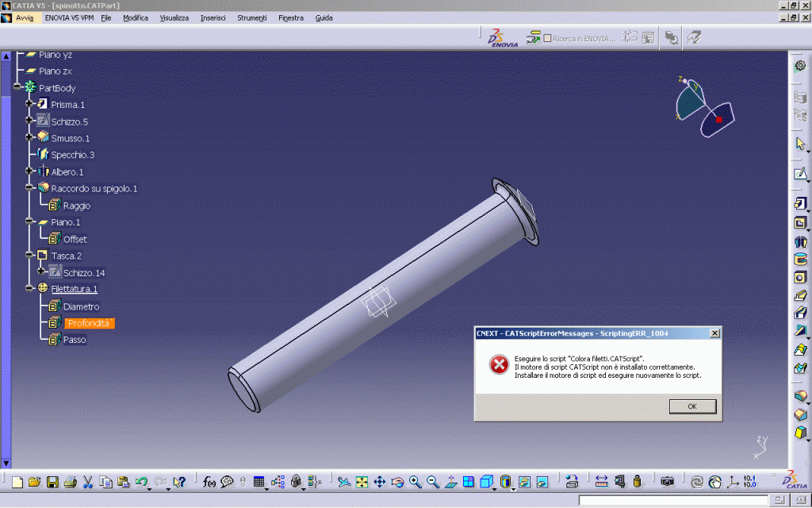Open the Inserisci menu
This screenshot has height=508, width=812.
click(x=213, y=17)
